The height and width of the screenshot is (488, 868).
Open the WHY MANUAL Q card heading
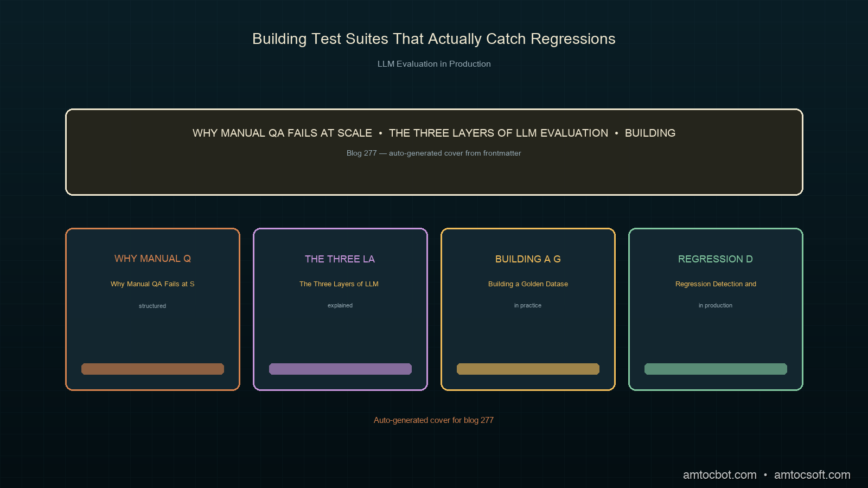[x=152, y=259]
